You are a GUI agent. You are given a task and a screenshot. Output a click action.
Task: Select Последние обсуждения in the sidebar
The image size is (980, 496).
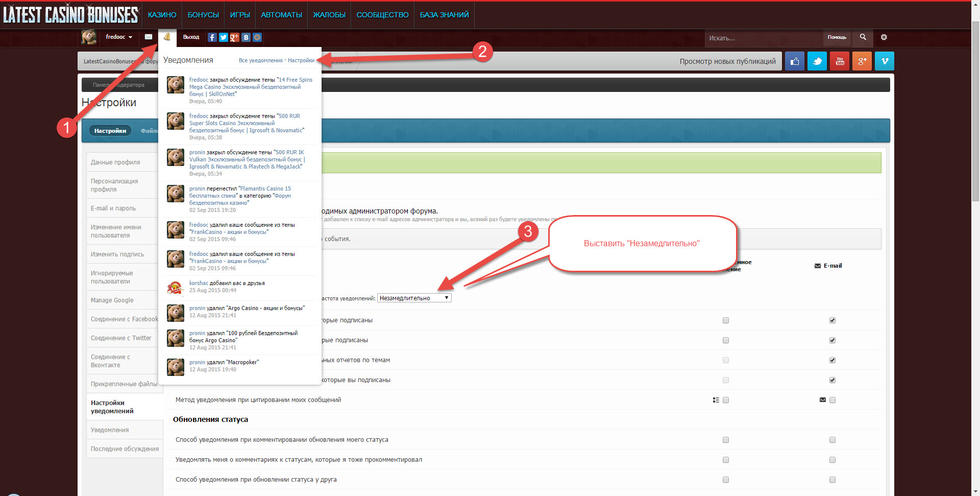pyautogui.click(x=125, y=449)
